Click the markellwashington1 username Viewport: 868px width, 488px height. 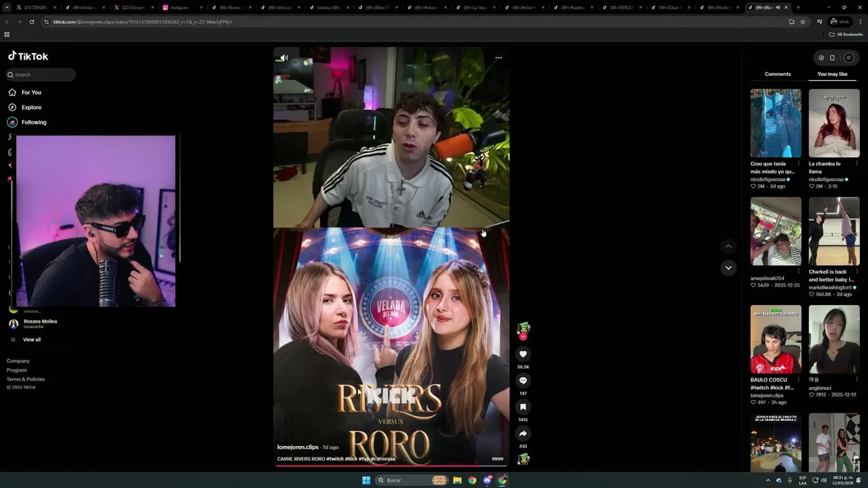[x=830, y=287]
